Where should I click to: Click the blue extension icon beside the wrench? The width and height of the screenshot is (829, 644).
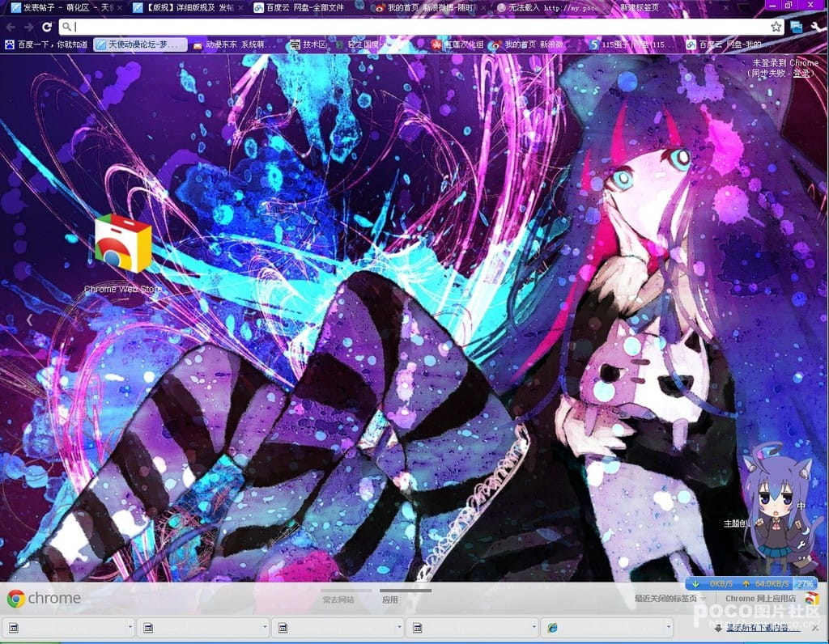tap(797, 27)
